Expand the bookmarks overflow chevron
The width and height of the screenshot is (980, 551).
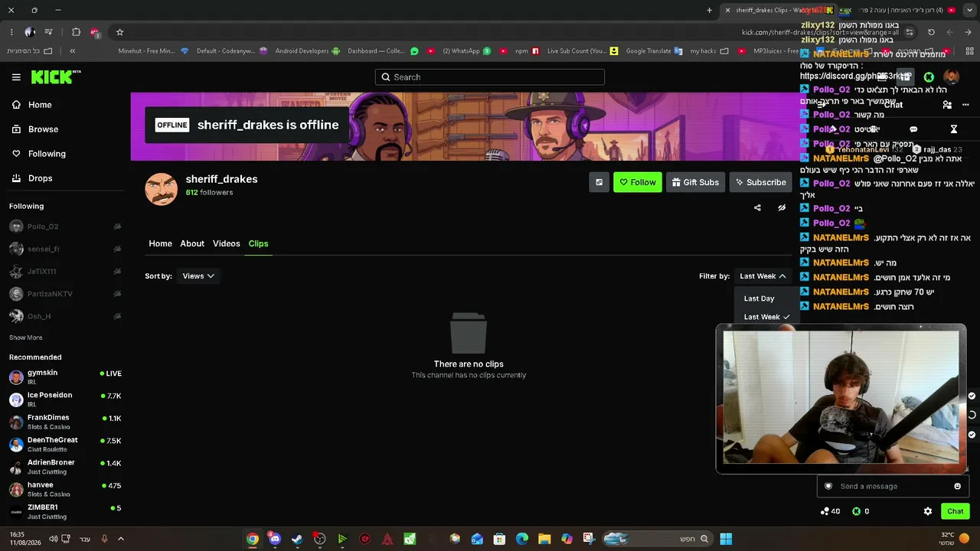(x=72, y=51)
